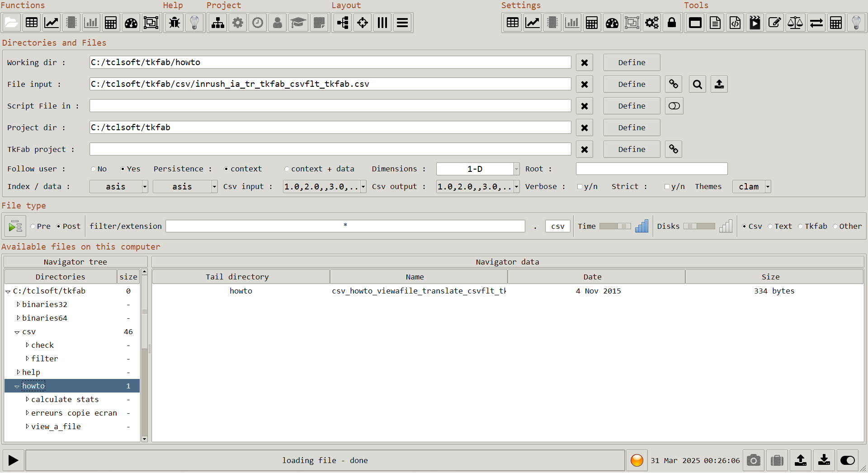Click the user silhouette icon in Project
Image resolution: width=868 pixels, height=473 pixels.
278,23
